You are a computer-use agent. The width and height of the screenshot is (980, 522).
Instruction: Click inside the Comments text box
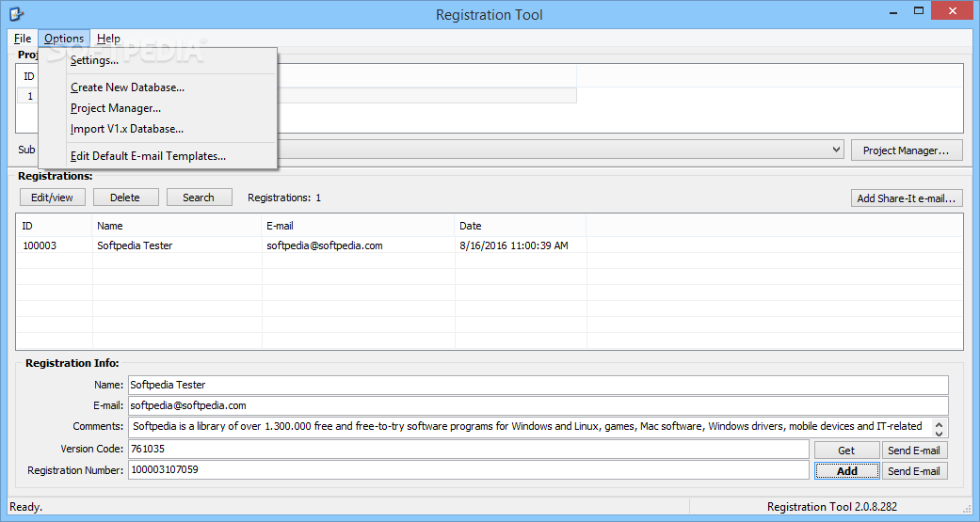coord(530,427)
